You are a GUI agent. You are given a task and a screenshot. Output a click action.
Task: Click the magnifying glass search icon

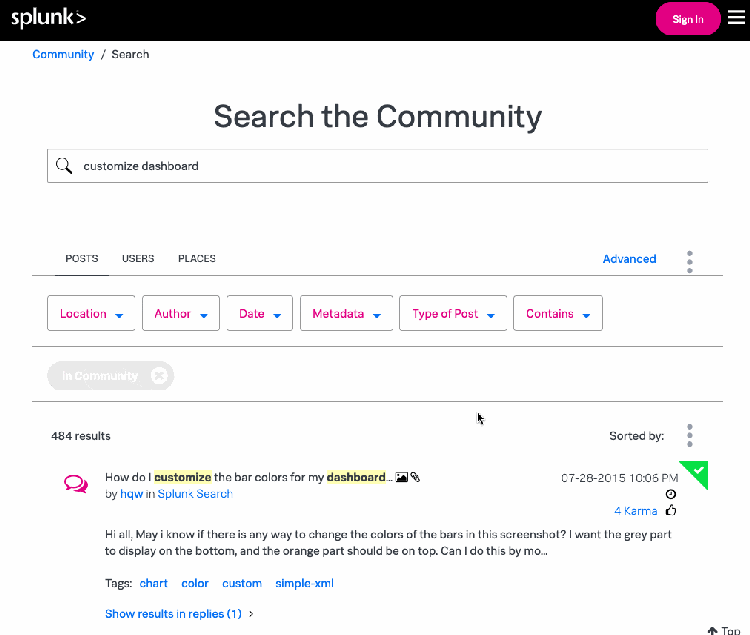(x=64, y=166)
